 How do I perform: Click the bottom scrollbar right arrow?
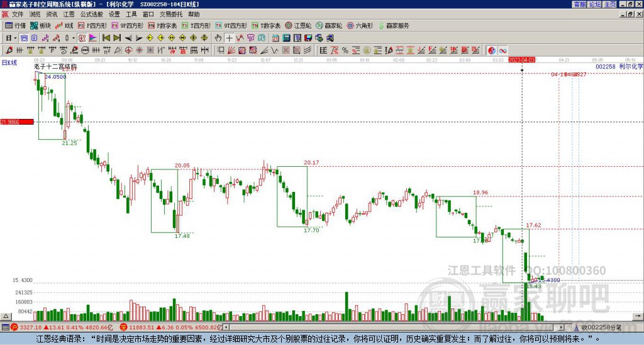562,327
